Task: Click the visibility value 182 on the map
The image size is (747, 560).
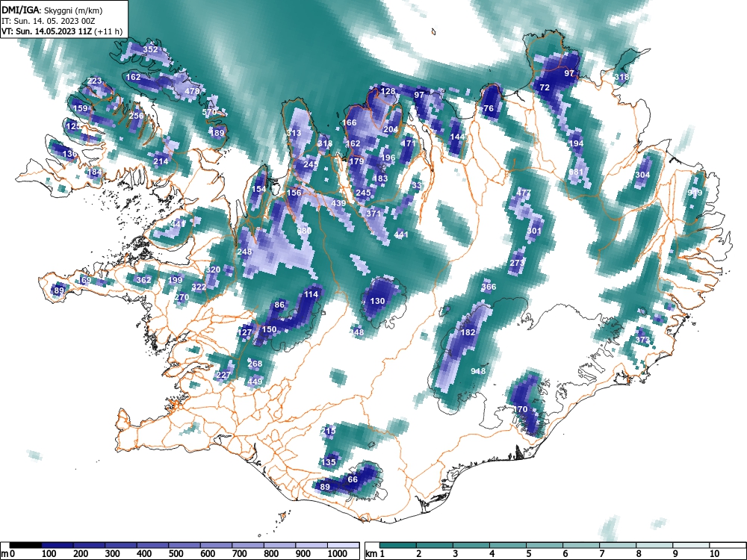Action: pos(468,332)
